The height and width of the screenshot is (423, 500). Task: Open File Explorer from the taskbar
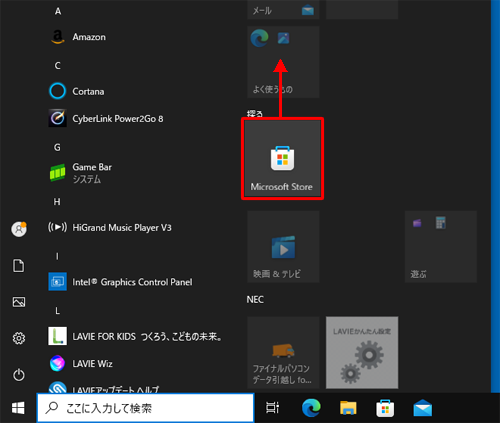pyautogui.click(x=348, y=408)
